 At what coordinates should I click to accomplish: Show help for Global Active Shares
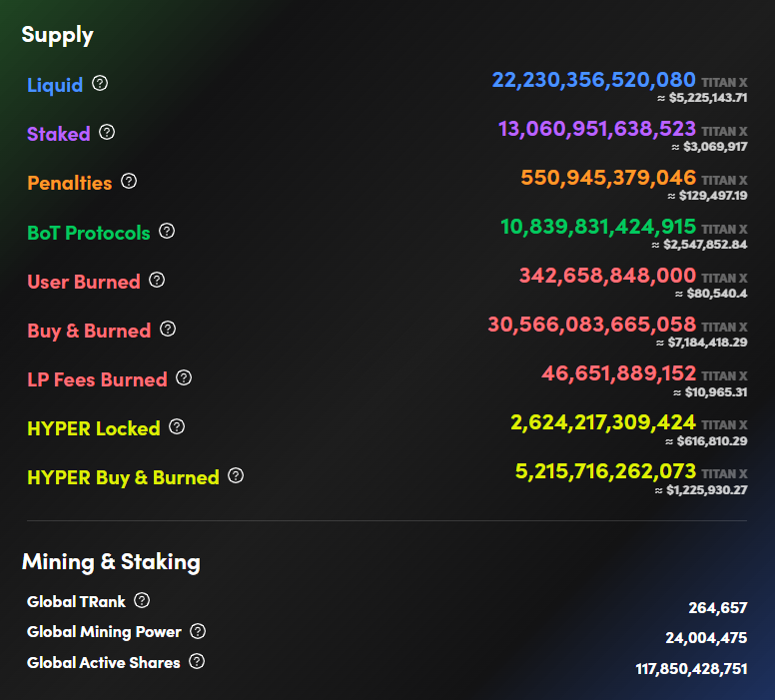coord(197,661)
